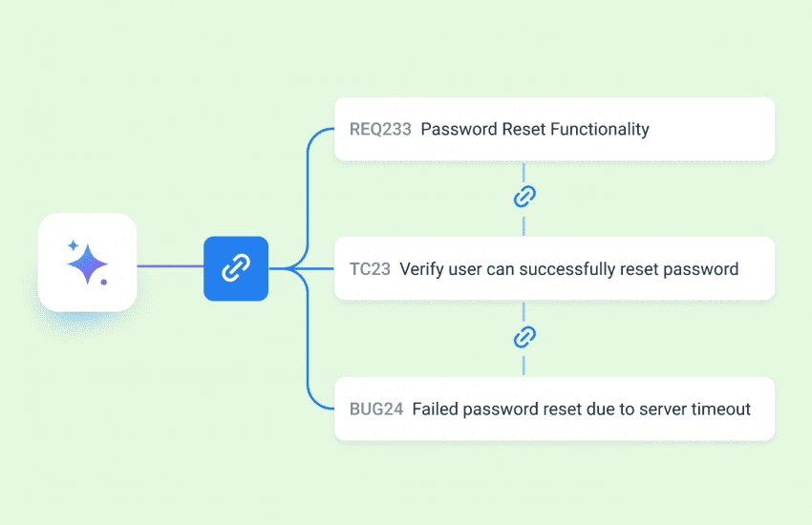Click link icon between REQ233 and TC23
The width and height of the screenshot is (812, 525).
click(524, 197)
